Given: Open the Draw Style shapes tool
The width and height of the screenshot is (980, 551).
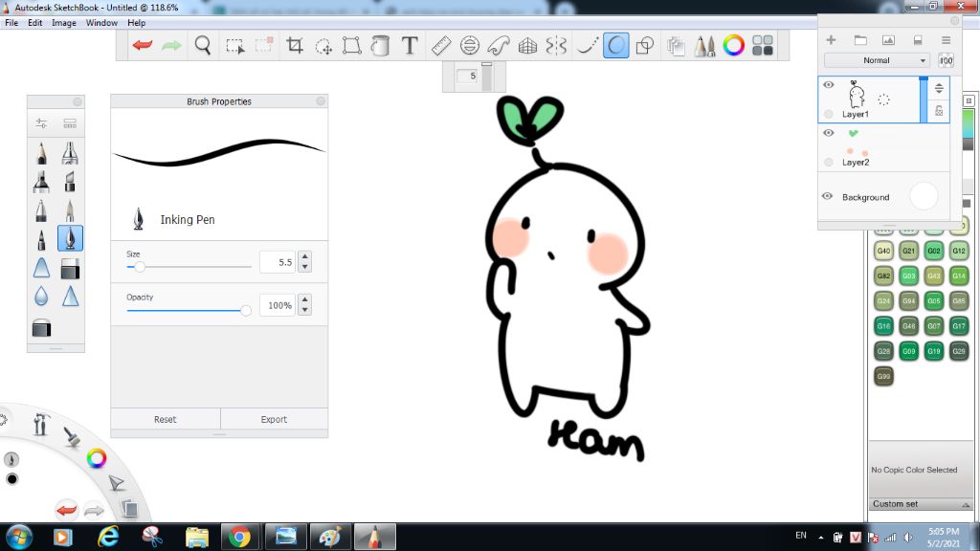Looking at the screenshot, I should 644,46.
